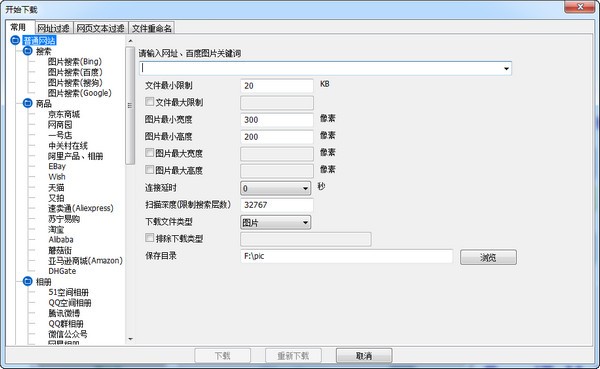The height and width of the screenshot is (369, 600).
Task: Select 微信公众号 tree entry
Action: (x=68, y=334)
